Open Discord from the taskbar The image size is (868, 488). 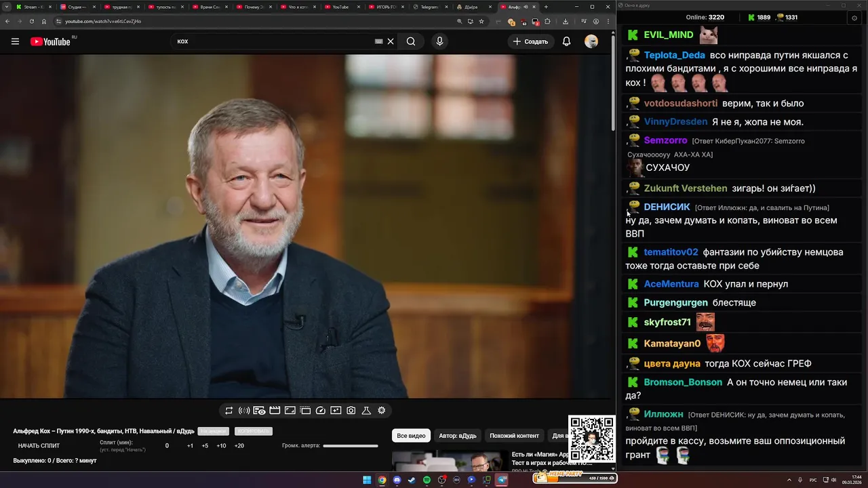[x=397, y=480]
